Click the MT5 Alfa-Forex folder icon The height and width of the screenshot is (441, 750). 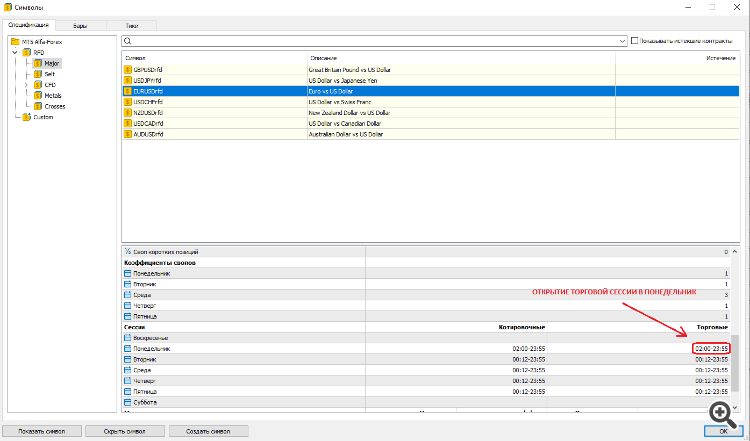[15, 42]
